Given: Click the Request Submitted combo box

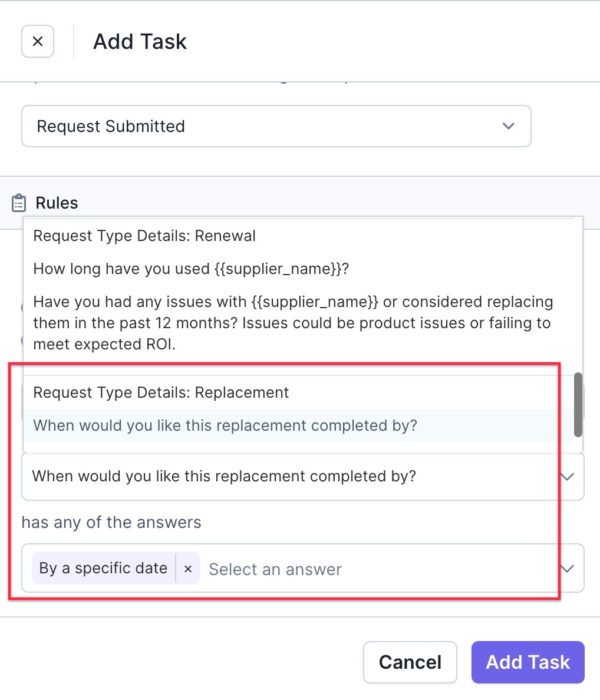Looking at the screenshot, I should (276, 126).
